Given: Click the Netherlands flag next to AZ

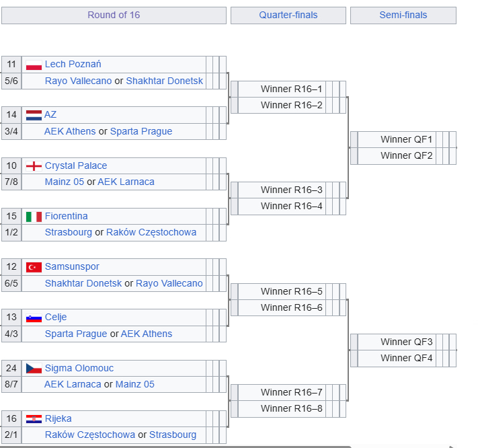Looking at the screenshot, I should click(34, 115).
